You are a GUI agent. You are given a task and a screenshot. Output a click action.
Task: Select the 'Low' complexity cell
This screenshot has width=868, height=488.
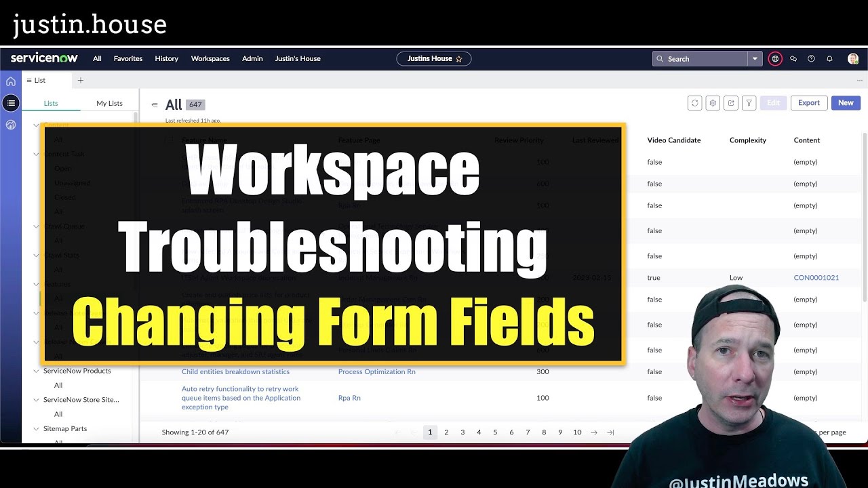pos(736,278)
